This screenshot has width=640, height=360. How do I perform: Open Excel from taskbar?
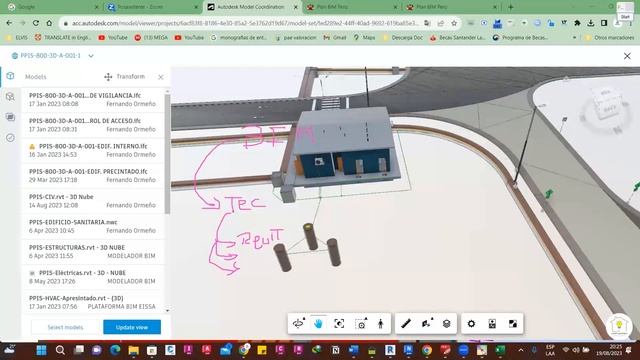500,350
